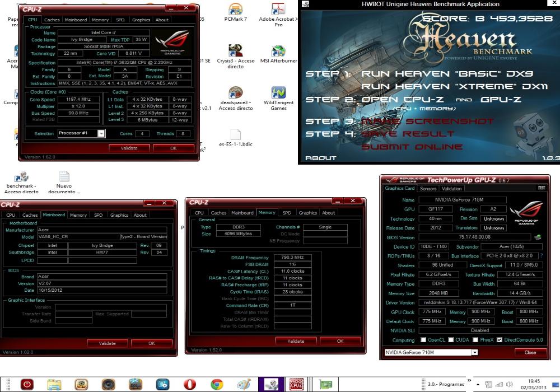This screenshot has height=392, width=560.
Task: Click the BIOS Date value 10/15/2012
Action: [x=102, y=290]
